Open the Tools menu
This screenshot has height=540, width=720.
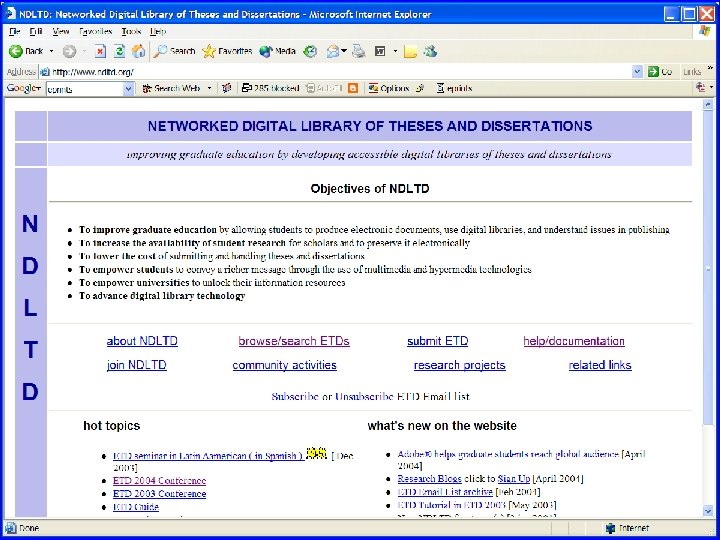coord(131,31)
